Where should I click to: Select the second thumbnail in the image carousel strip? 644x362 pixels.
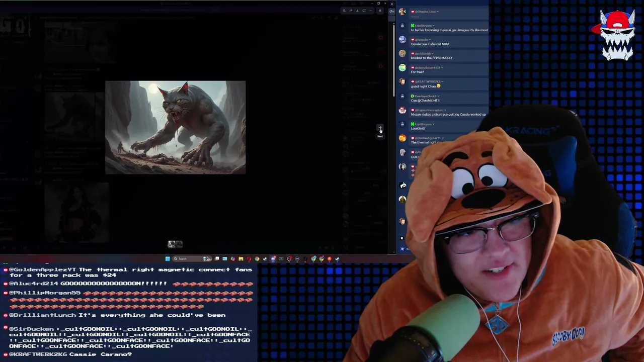pyautogui.click(x=179, y=244)
